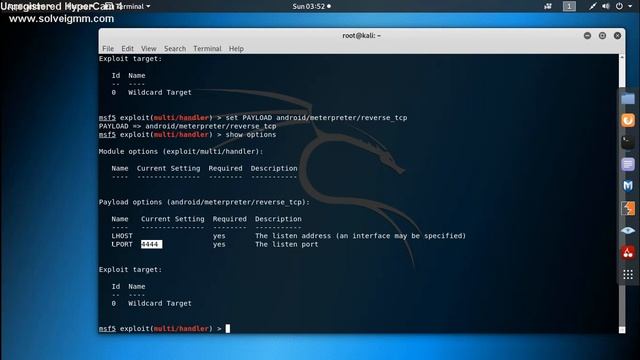The width and height of the screenshot is (640, 360).
Task: Click the 'Payload options' heading line
Action: click(x=204, y=202)
